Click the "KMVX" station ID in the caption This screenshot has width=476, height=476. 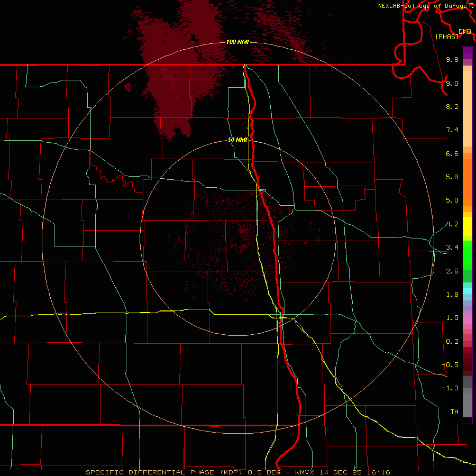[x=304, y=472]
